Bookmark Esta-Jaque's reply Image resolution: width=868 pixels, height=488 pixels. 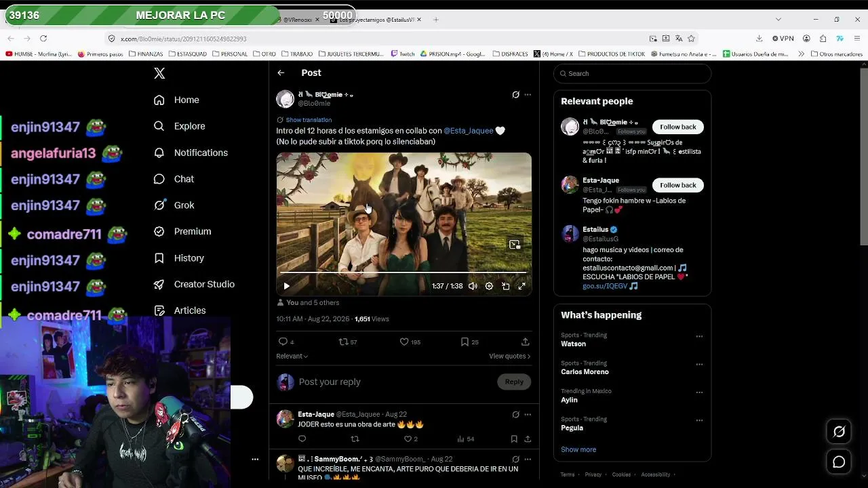514,439
